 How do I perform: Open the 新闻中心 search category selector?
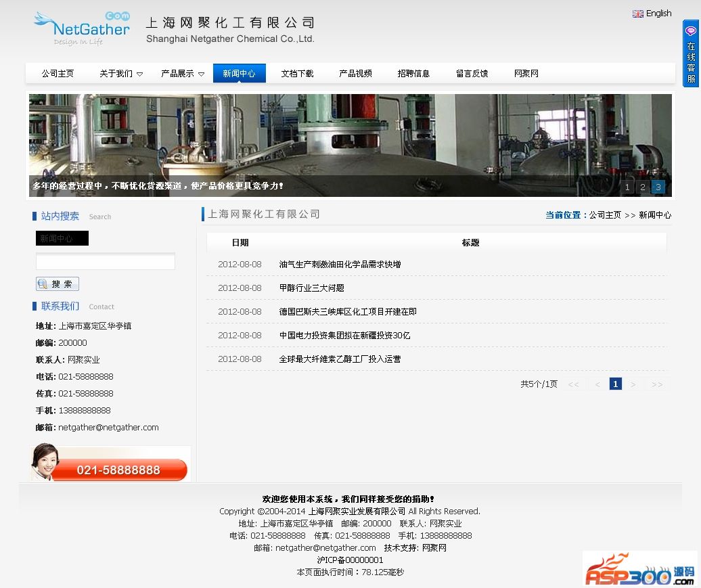(62, 238)
